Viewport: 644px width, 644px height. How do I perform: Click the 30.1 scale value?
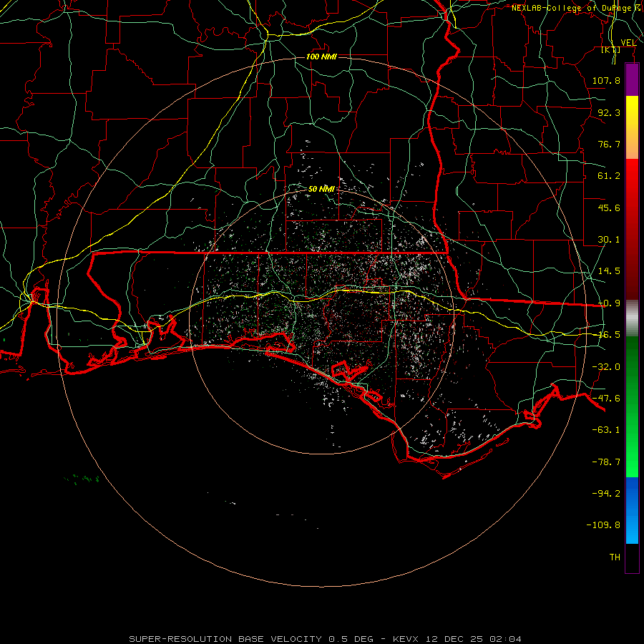609,240
